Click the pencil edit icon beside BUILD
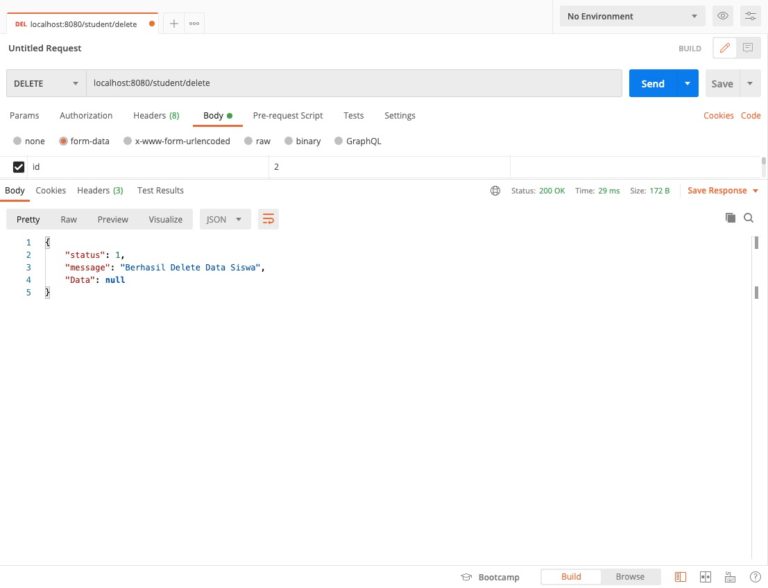 coord(724,48)
